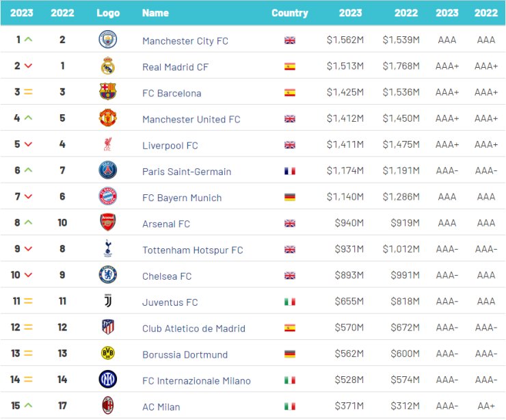506x420 pixels.
Task: Click the Borussia Dortmund BVB logo
Action: pos(108,353)
